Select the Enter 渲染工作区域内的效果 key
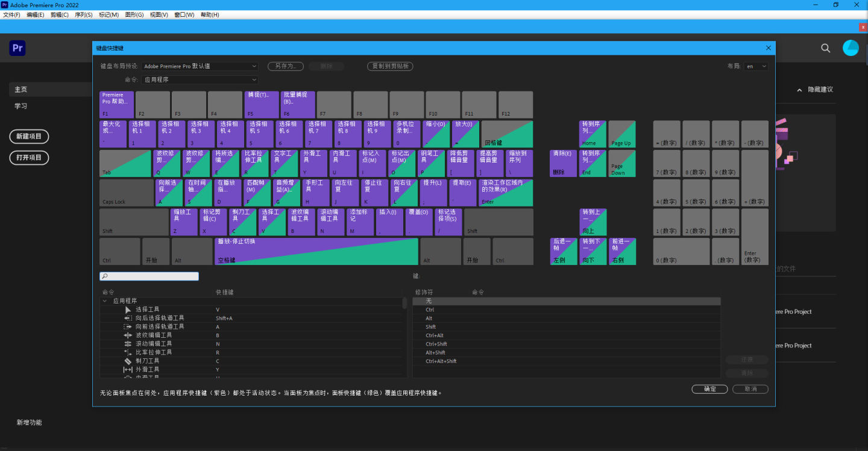 coord(506,193)
